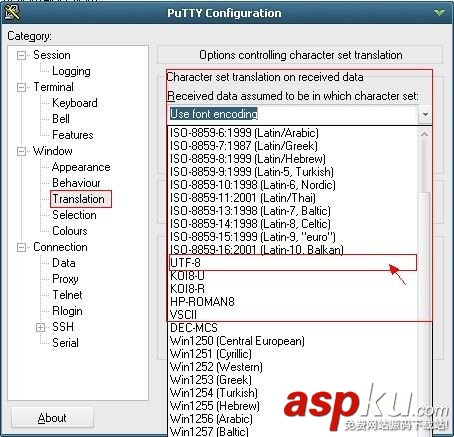This screenshot has width=454, height=437.
Task: Choose Win1253 (Greek)
Action: coord(293,380)
